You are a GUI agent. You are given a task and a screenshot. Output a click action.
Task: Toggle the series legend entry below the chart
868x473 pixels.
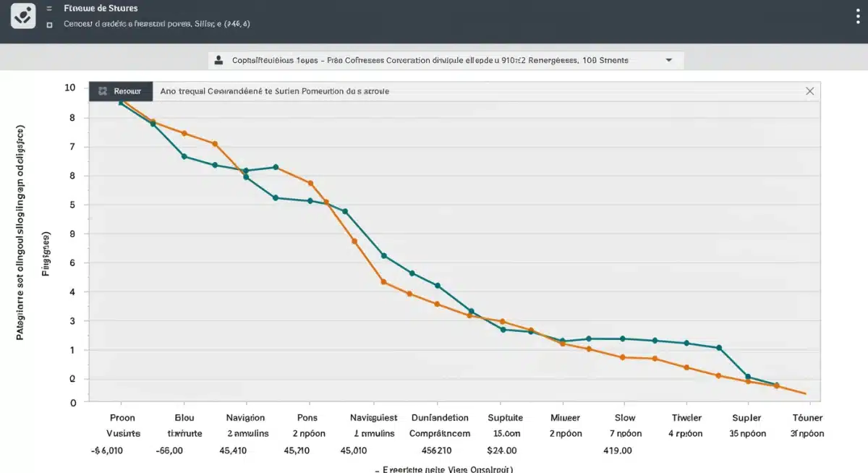point(444,468)
